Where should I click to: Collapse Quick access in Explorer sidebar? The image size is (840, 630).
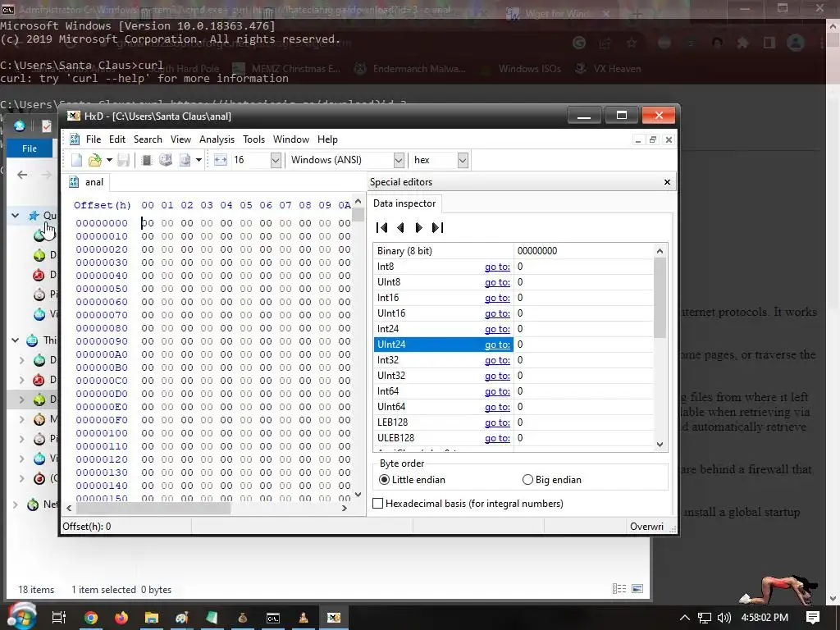16,216
